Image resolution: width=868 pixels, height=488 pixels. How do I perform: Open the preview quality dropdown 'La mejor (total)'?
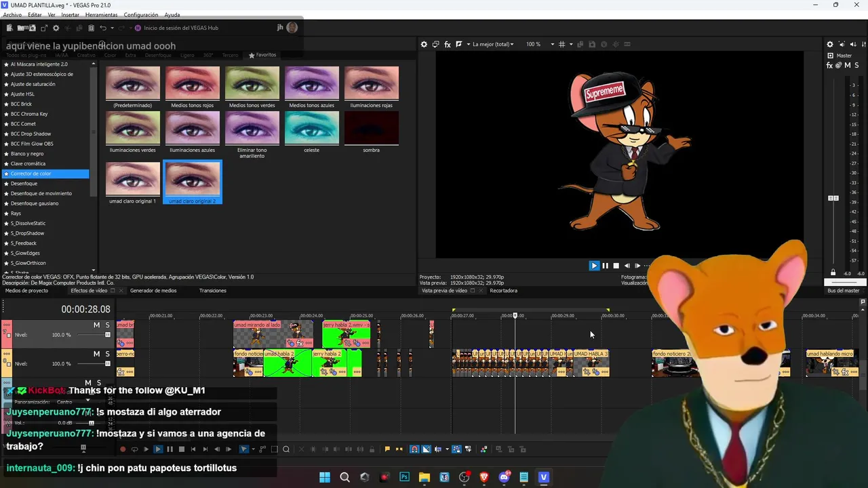(x=493, y=44)
